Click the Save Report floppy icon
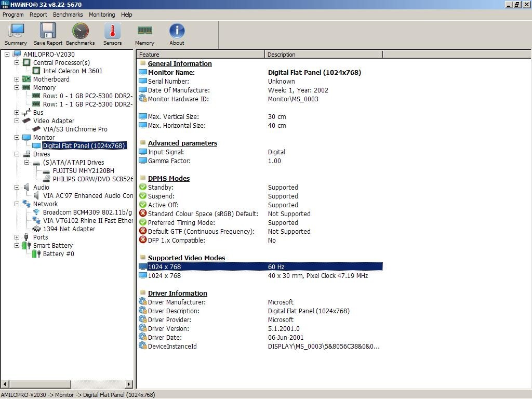The image size is (532, 399). coord(48,31)
